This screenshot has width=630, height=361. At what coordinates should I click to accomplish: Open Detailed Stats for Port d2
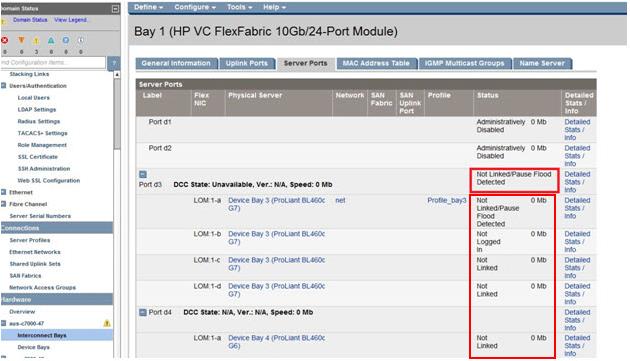point(577,156)
